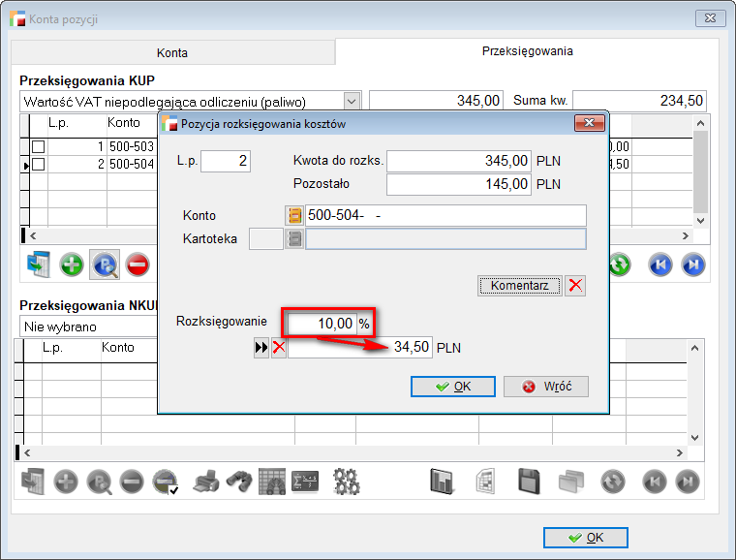Viewport: 736px width, 560px height.
Task: Click the green refresh icon in KUP toolbar
Action: (620, 264)
